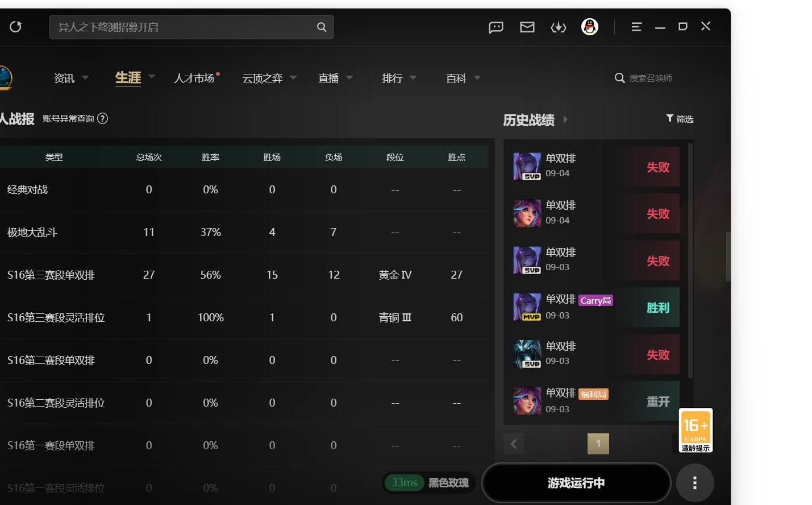Open the download manager icon
The width and height of the screenshot is (812, 505).
pos(559,27)
